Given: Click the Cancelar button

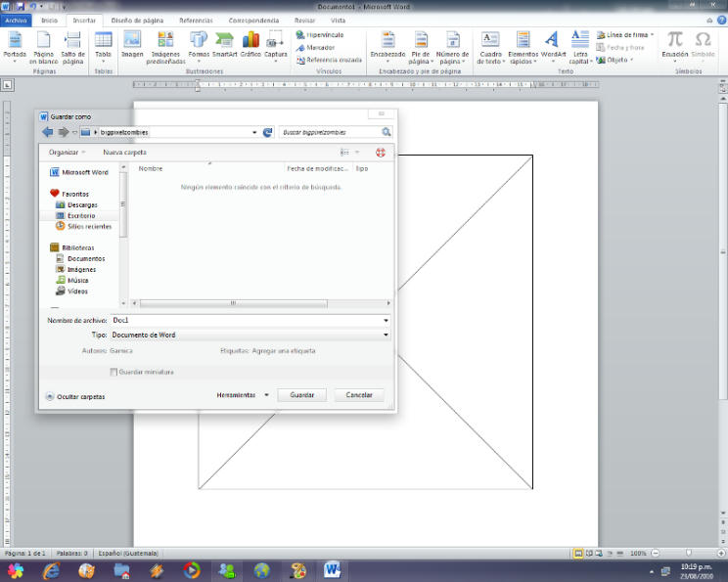Looking at the screenshot, I should pyautogui.click(x=359, y=395).
